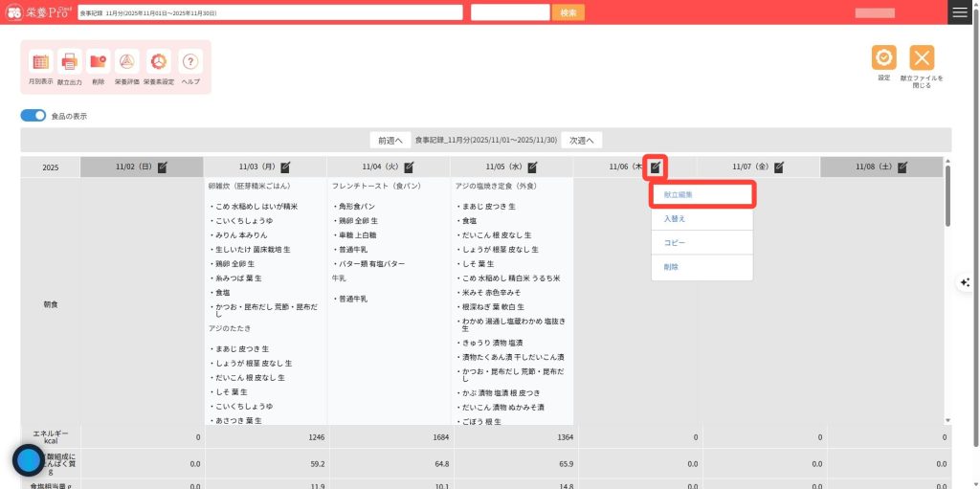Open edit menu for 11/07 (金)

(x=778, y=167)
